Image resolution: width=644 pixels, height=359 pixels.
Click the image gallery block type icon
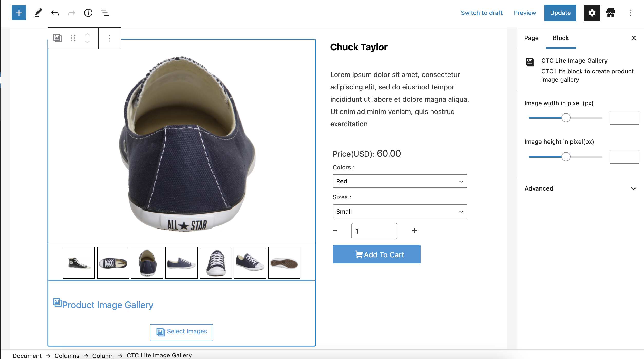[x=58, y=38]
